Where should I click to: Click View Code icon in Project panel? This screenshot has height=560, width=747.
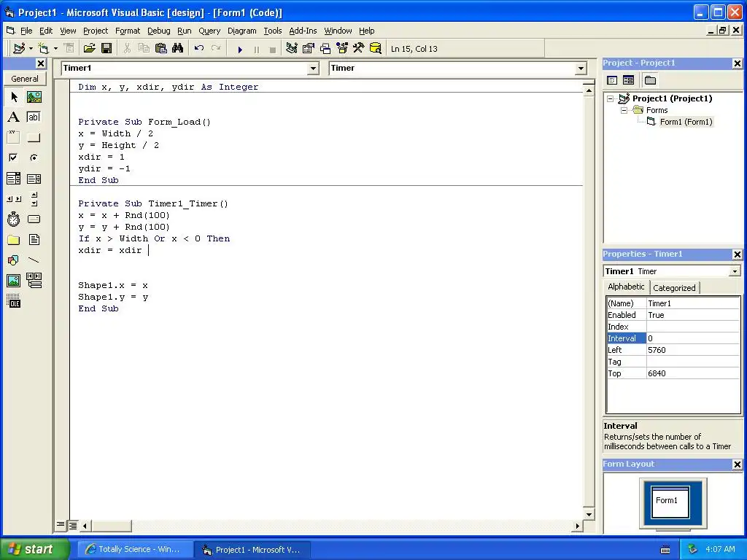click(612, 80)
